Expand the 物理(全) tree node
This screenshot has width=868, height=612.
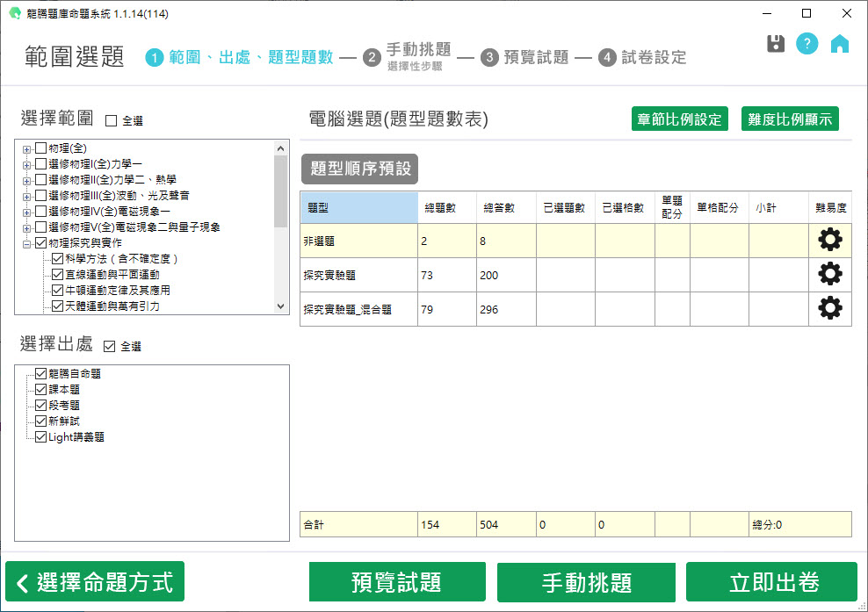[x=26, y=148]
